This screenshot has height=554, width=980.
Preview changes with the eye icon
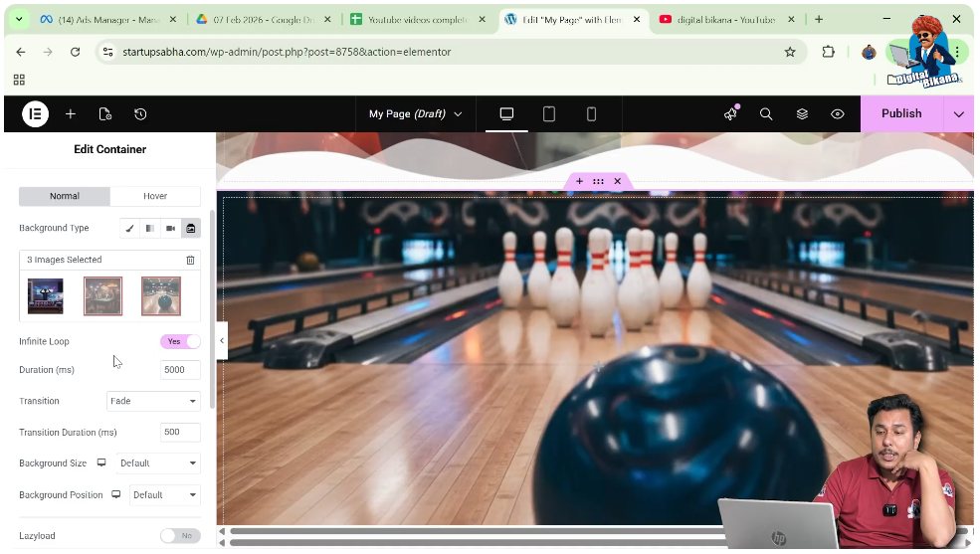pyautogui.click(x=838, y=114)
